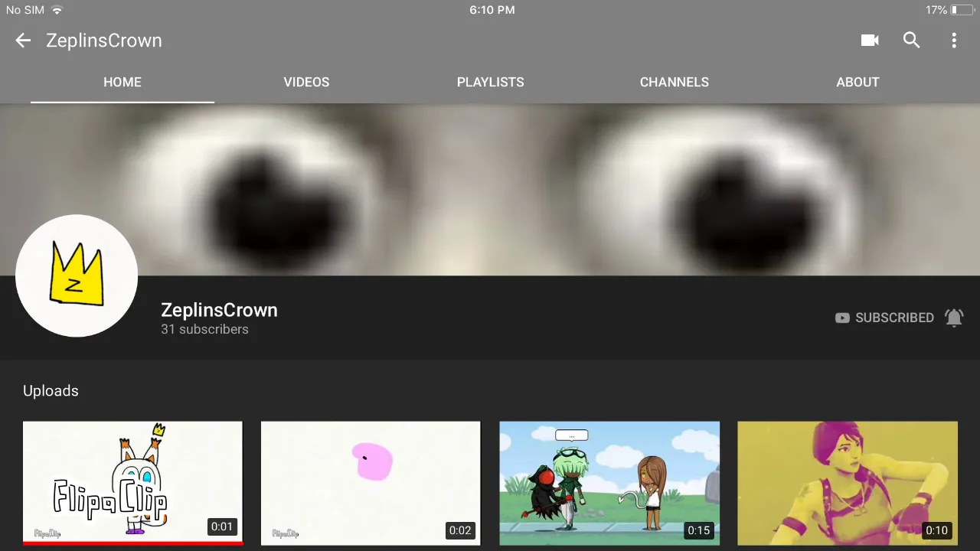Tap the blurry eyes channel banner
Screen dimensions: 980x551
tap(490, 189)
